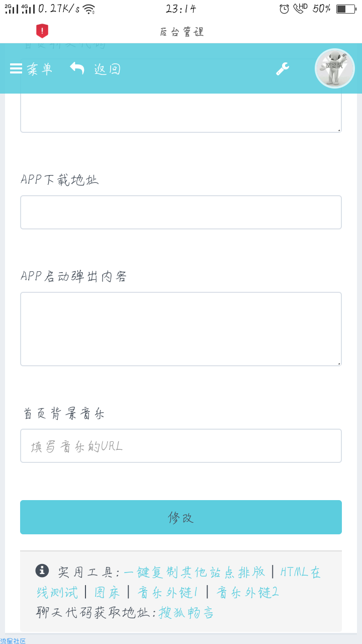Tap the Wi-Fi status bar icon
The image size is (362, 644).
[x=89, y=9]
